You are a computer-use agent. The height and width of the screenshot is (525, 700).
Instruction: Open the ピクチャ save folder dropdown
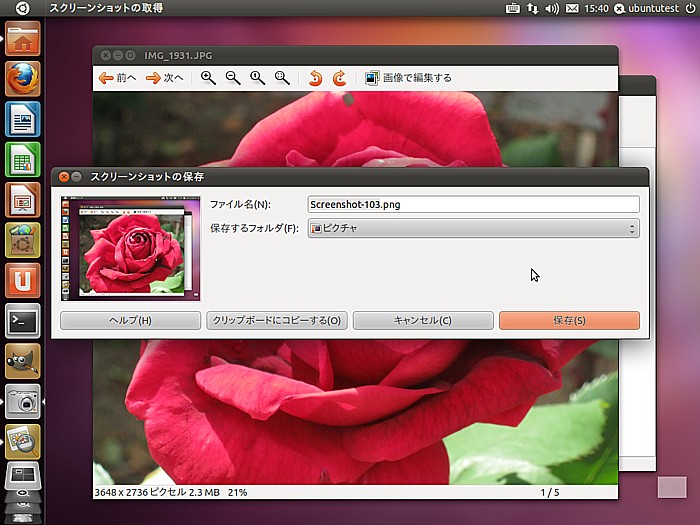[x=474, y=228]
